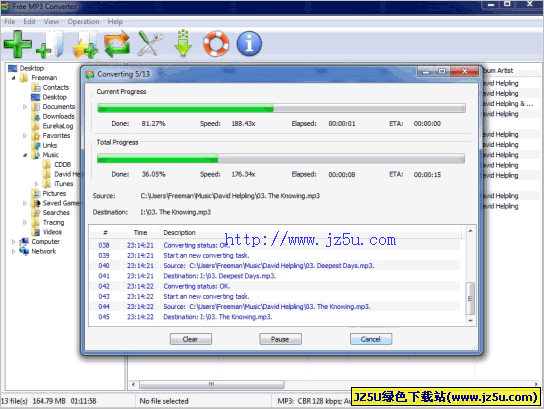
Task: Click log scrollbar down arrow
Action: point(470,321)
